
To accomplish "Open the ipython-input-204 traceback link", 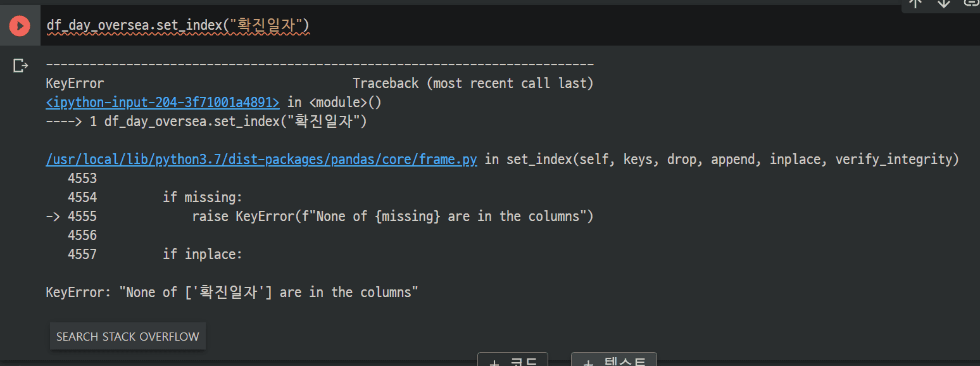I will (163, 102).
